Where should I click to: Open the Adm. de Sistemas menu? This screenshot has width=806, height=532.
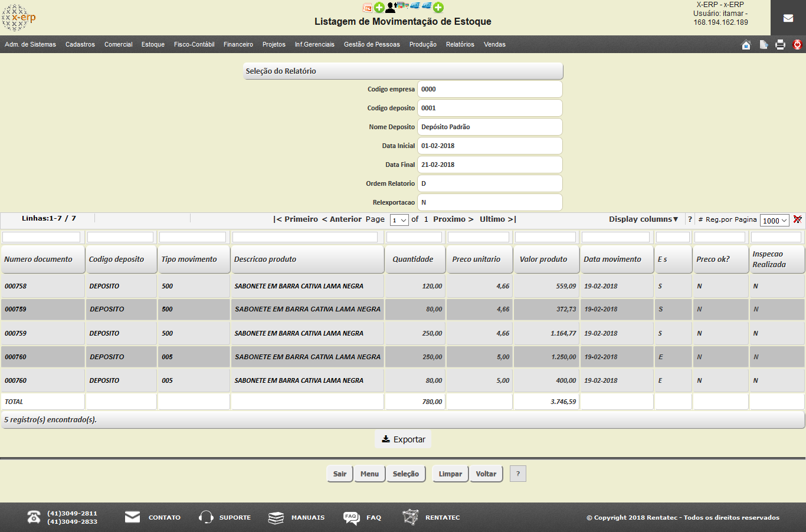[x=30, y=44]
